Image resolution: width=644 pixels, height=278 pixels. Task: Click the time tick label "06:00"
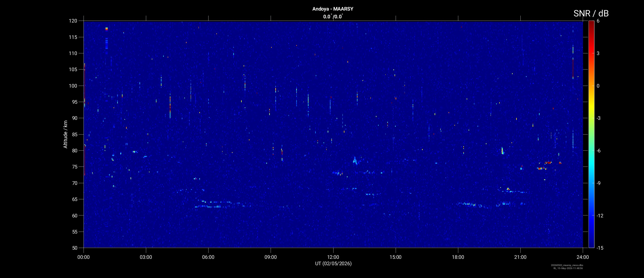(208, 257)
